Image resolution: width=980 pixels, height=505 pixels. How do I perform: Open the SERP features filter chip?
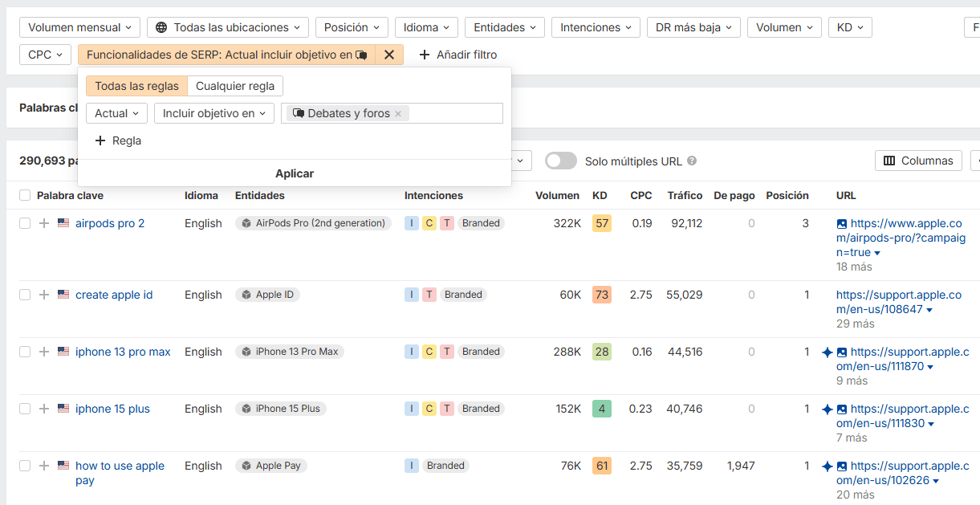pyautogui.click(x=227, y=55)
